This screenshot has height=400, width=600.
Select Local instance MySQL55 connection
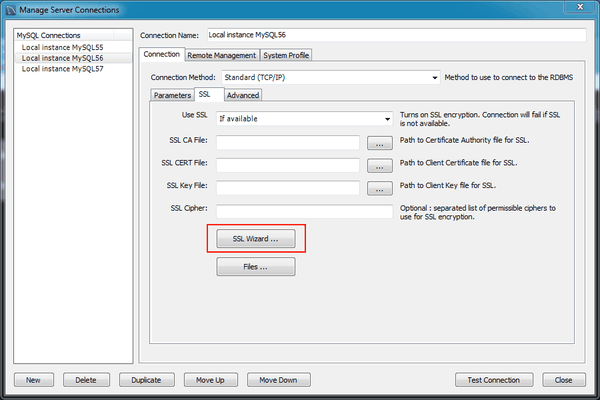point(62,47)
